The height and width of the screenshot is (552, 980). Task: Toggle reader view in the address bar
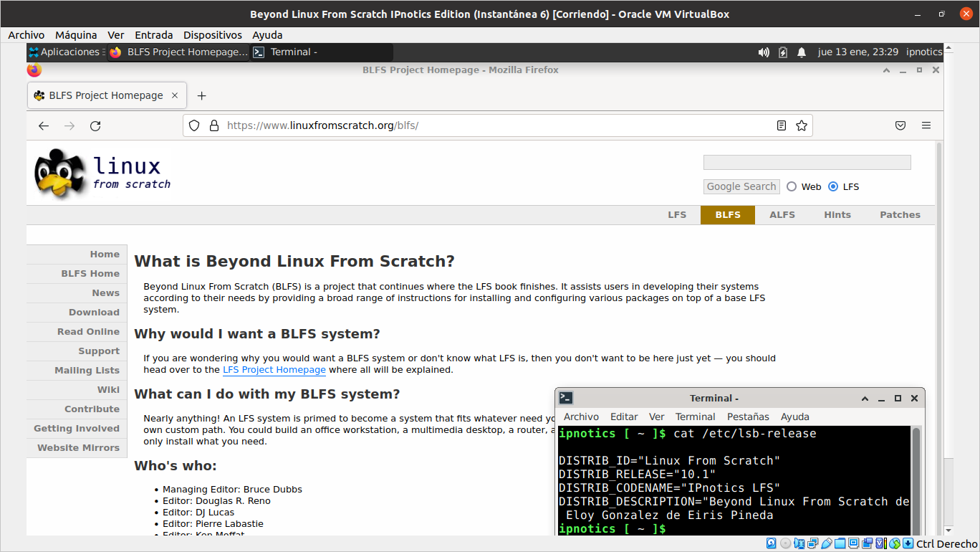(782, 125)
